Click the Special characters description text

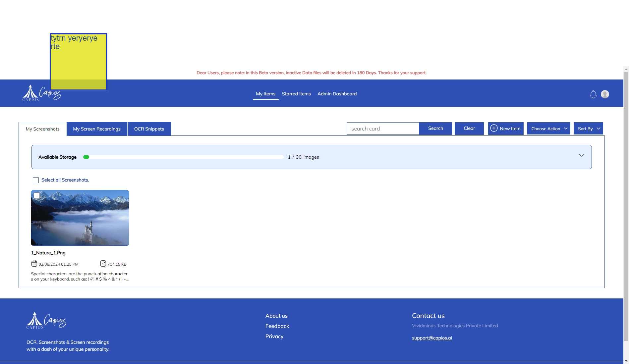click(80, 277)
